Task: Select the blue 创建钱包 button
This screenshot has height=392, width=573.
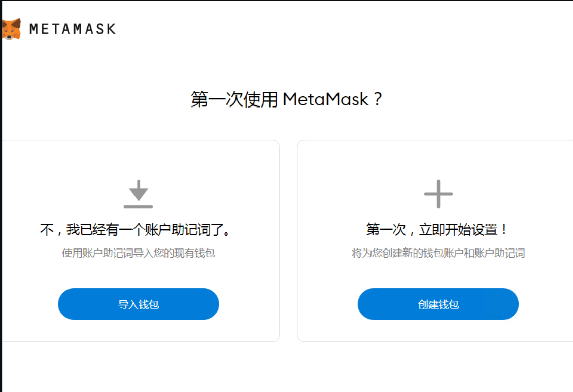Action: pyautogui.click(x=438, y=304)
